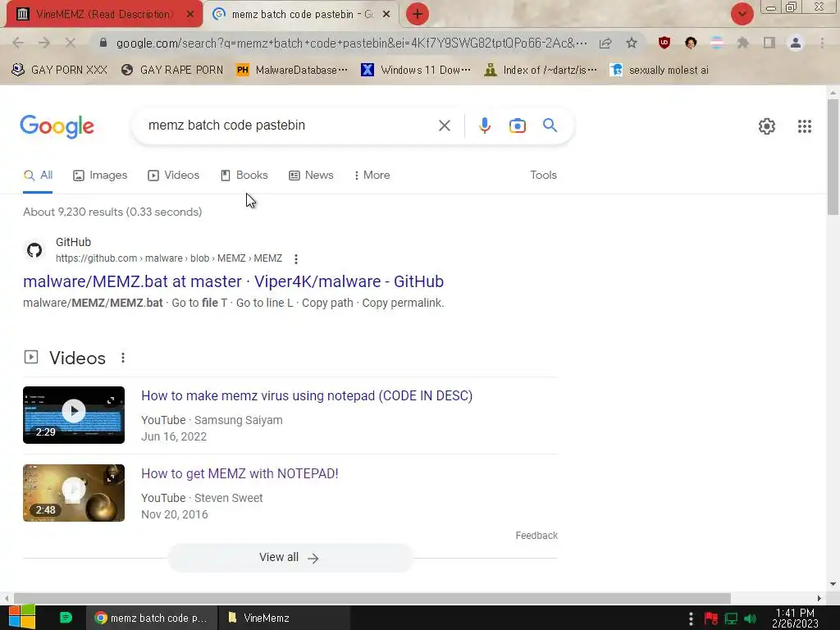This screenshot has height=630, width=840.
Task: Go forward with the browser forward arrow
Action: pyautogui.click(x=44, y=43)
